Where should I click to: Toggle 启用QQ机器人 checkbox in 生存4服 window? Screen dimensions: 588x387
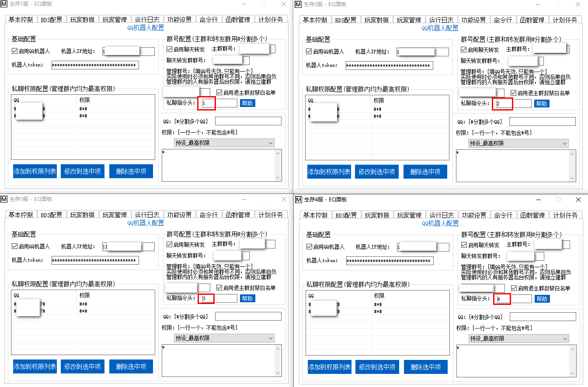(310, 247)
